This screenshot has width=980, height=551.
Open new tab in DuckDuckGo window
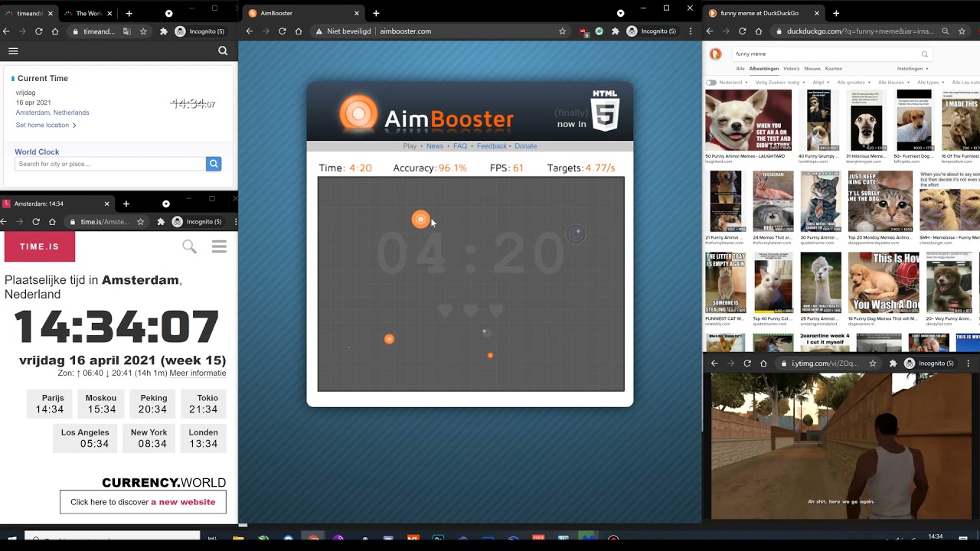coord(836,13)
